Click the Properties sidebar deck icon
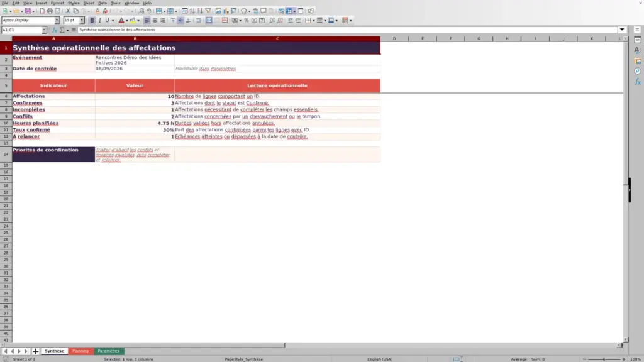The image size is (644, 362). tap(638, 40)
